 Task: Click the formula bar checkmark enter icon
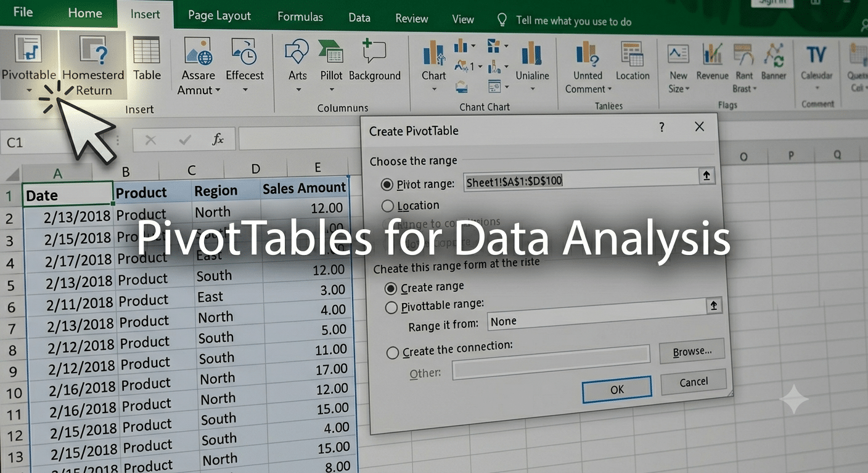(184, 140)
